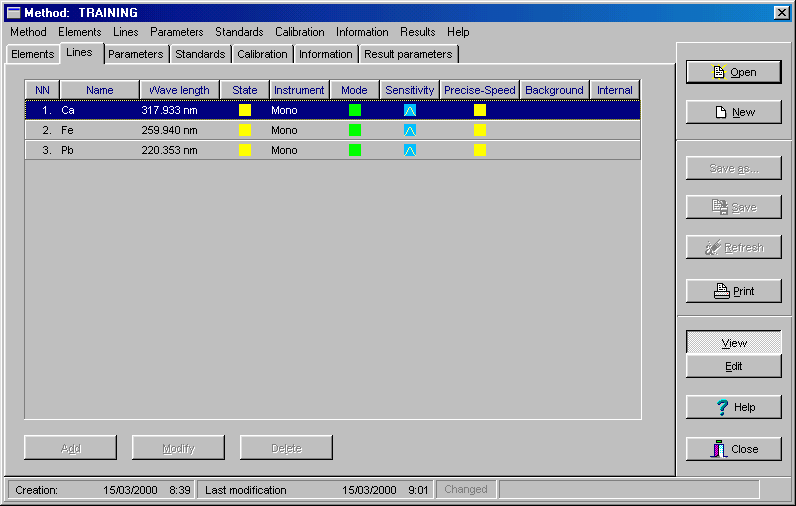Screen dimensions: 796x506
Task: Open the Standards menu
Action: (x=239, y=32)
